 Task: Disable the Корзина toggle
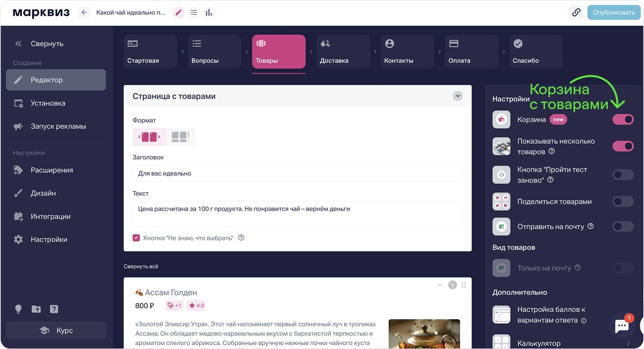click(623, 119)
